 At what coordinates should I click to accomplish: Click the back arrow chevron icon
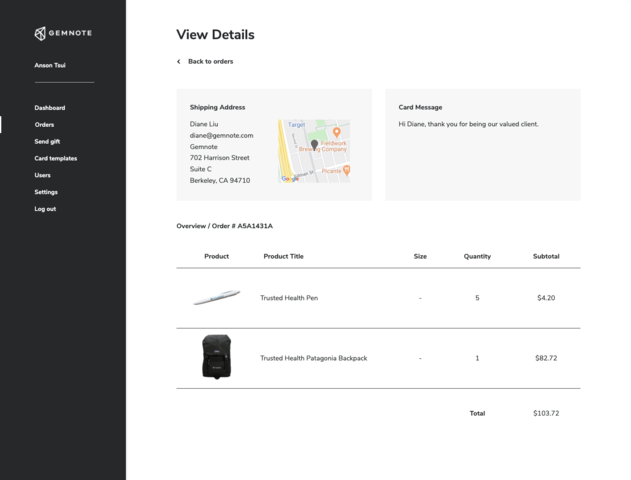coord(179,62)
